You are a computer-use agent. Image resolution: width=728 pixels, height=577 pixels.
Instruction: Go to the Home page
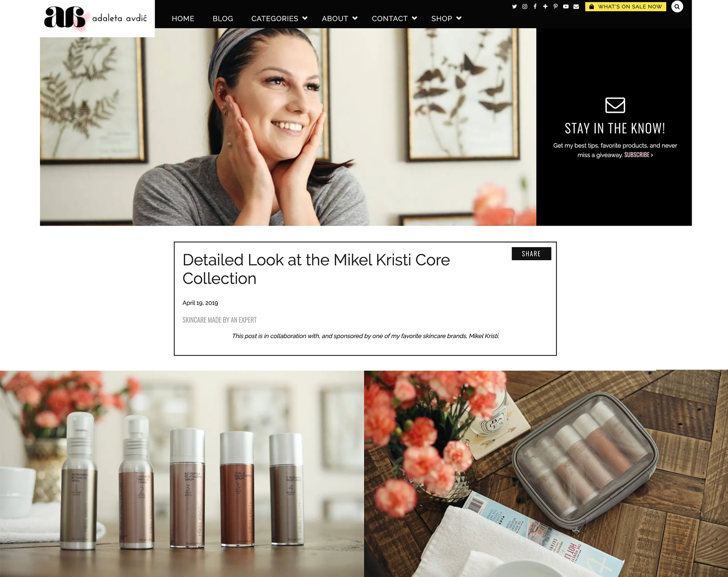tap(183, 19)
